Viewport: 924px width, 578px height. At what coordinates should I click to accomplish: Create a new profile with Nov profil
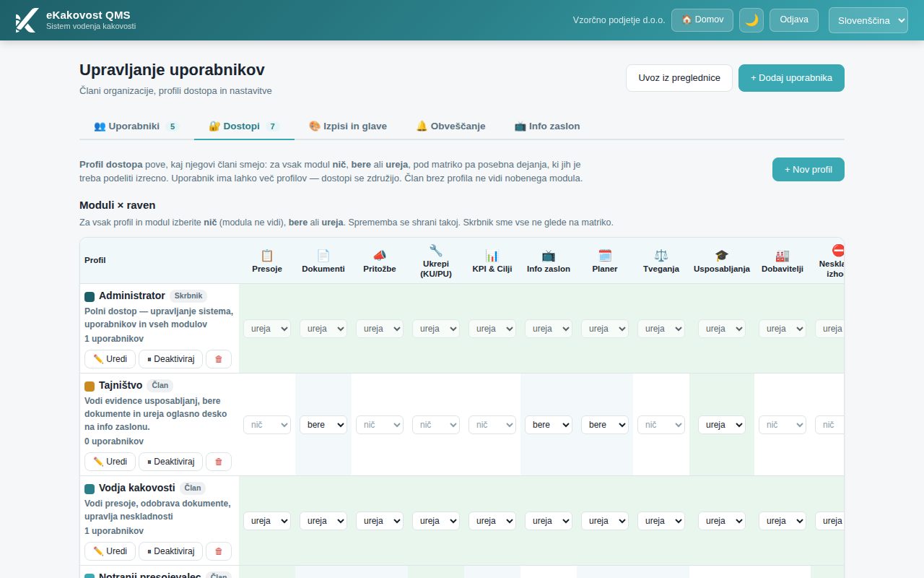pyautogui.click(x=808, y=170)
